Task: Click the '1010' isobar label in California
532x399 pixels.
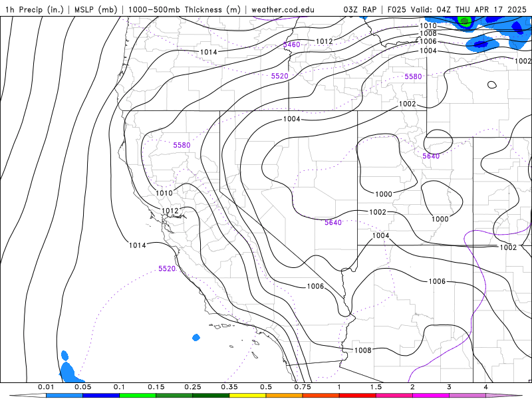Action: 164,193
